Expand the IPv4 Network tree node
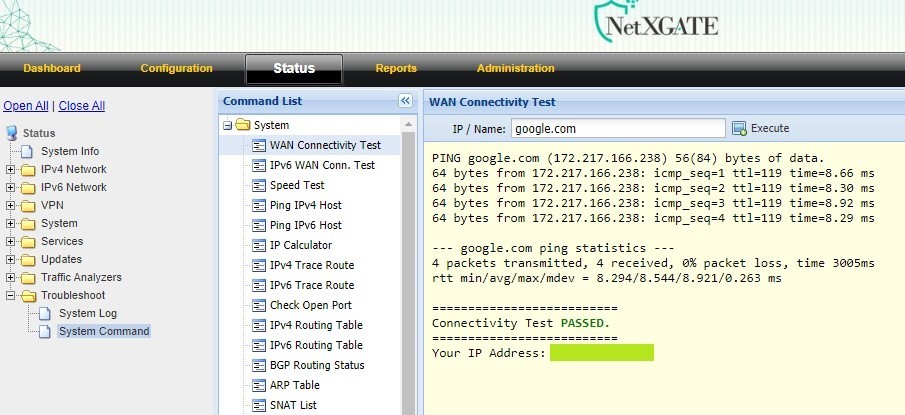Screen dimensions: 905x415 (x=11, y=169)
